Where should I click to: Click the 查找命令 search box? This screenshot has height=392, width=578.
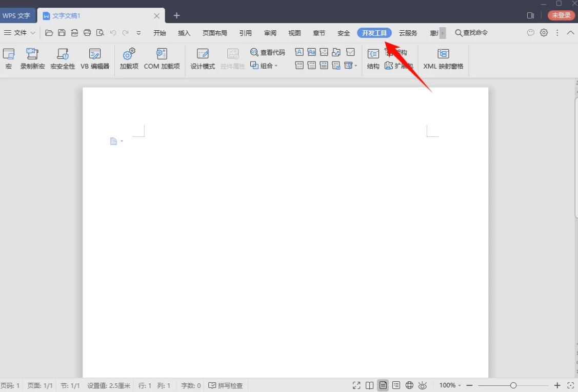click(471, 33)
